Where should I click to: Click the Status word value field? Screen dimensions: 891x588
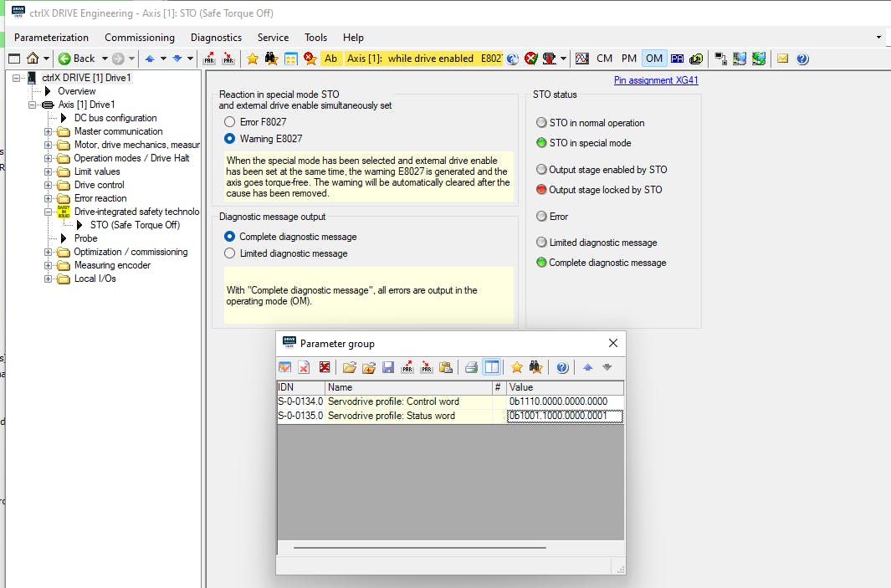[x=564, y=416]
